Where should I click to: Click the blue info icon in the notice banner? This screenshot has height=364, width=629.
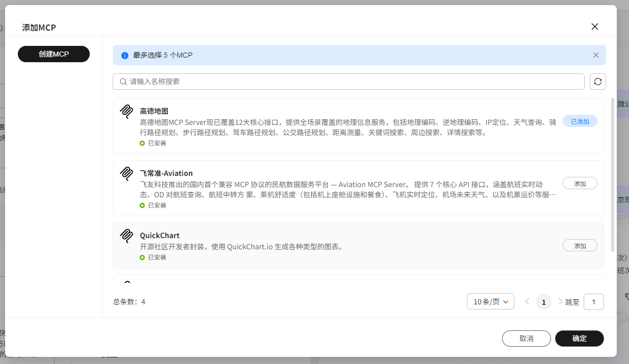point(125,55)
